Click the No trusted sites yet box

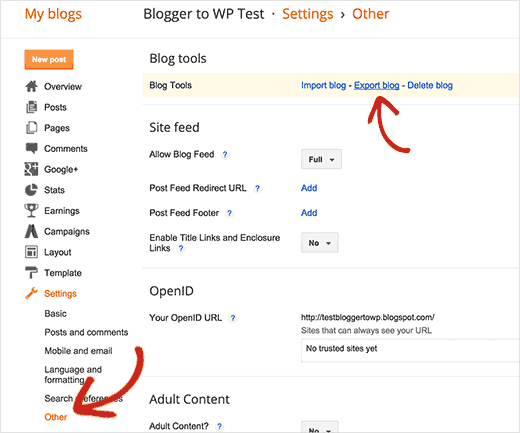point(410,350)
